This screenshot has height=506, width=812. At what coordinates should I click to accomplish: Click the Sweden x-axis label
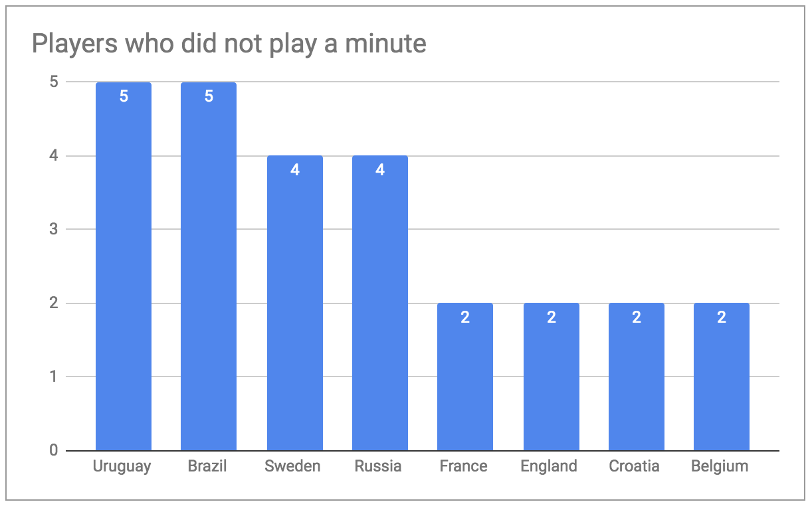point(292,466)
